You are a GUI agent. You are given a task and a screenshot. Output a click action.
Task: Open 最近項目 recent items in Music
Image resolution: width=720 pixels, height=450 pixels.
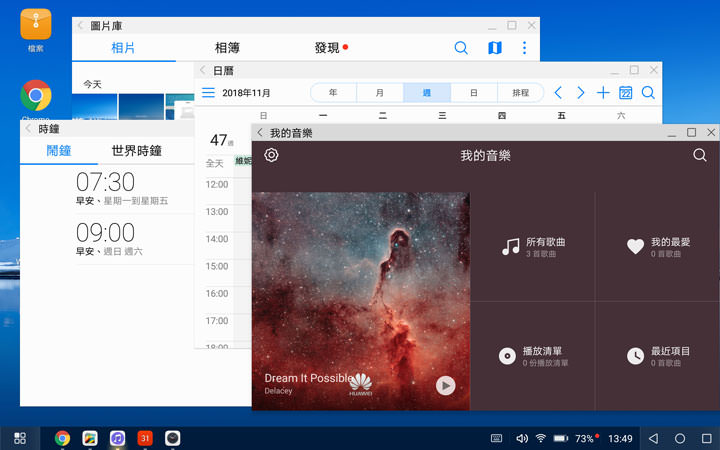658,356
